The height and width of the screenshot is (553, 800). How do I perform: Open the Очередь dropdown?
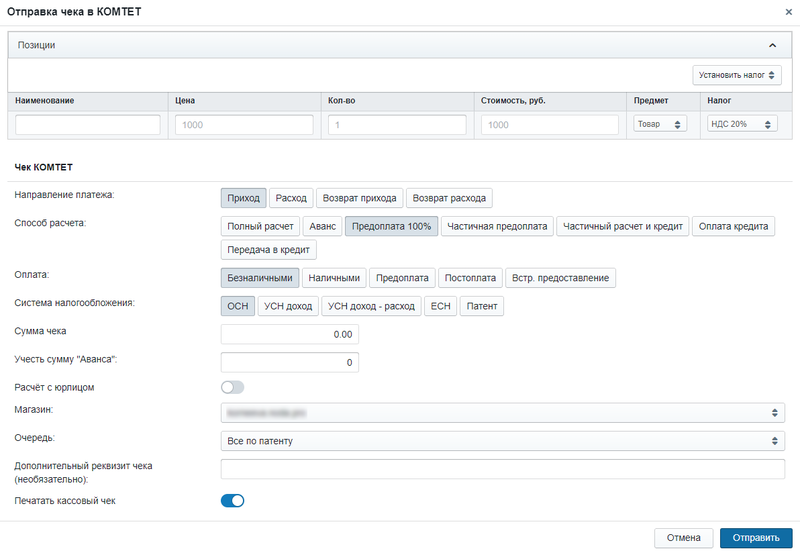[x=503, y=441]
